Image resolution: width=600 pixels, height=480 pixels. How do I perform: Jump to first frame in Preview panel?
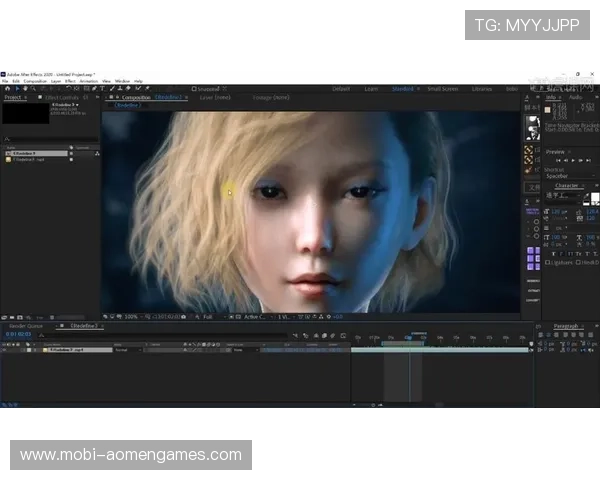pyautogui.click(x=558, y=160)
